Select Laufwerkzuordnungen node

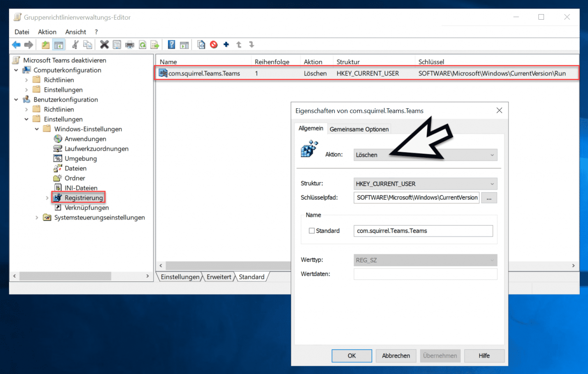(x=96, y=149)
